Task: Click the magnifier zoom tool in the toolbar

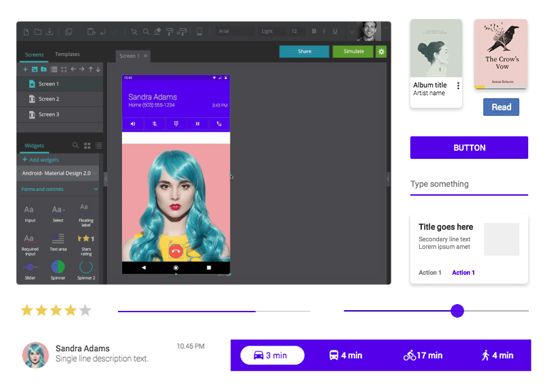Action: point(146,32)
